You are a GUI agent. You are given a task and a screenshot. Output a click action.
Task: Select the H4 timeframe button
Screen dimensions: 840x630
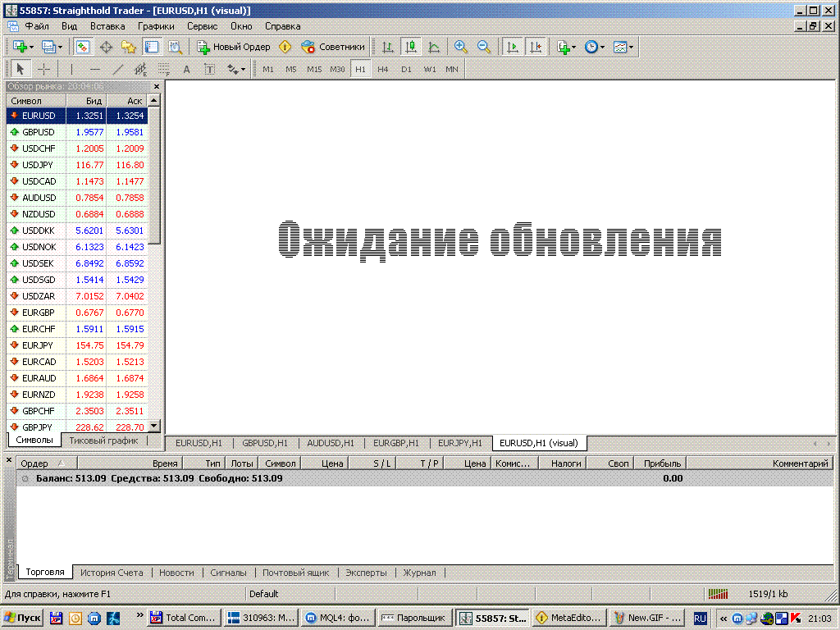pyautogui.click(x=382, y=69)
